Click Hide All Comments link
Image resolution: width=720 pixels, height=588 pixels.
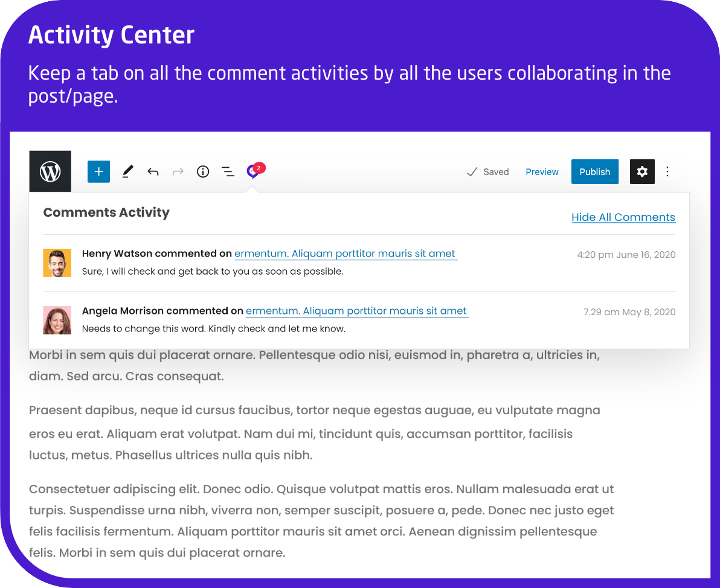tap(623, 217)
